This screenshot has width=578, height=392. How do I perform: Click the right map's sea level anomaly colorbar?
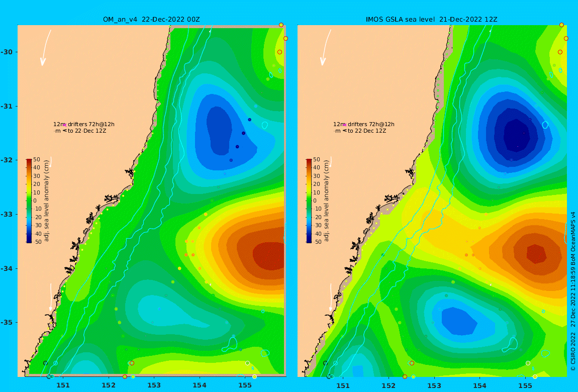coord(309,201)
